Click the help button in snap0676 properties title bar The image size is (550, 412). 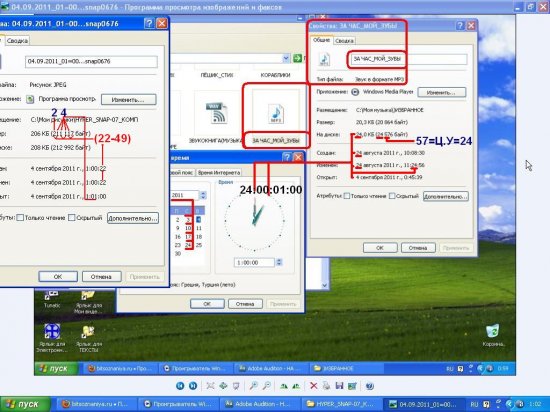(149, 23)
